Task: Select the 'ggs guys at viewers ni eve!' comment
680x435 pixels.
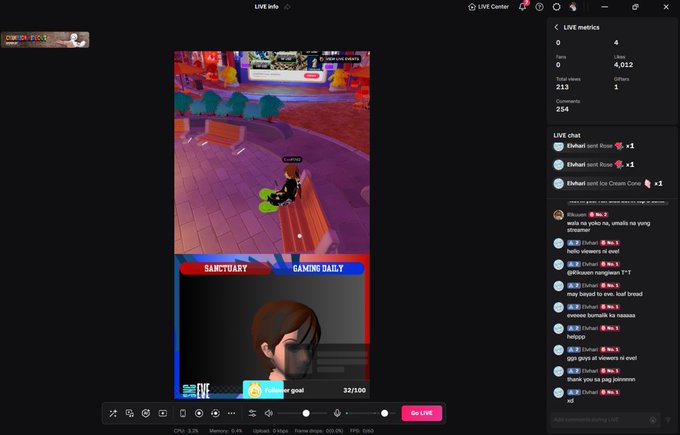Action: click(602, 358)
